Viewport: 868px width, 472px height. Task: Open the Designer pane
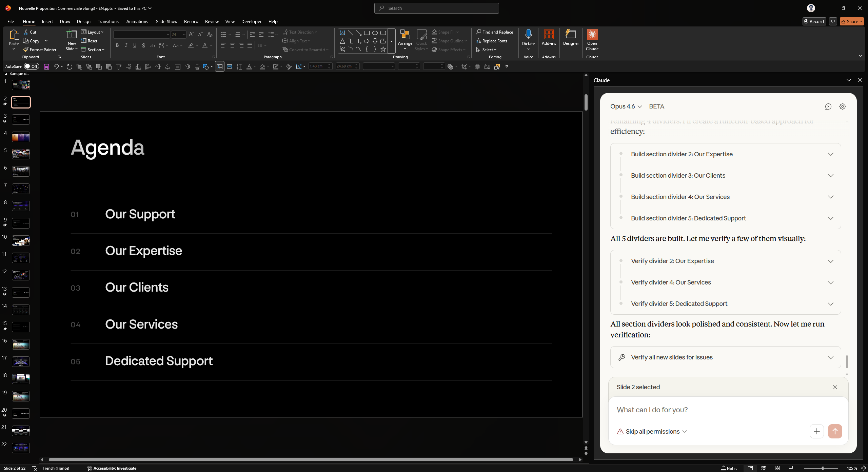point(571,37)
